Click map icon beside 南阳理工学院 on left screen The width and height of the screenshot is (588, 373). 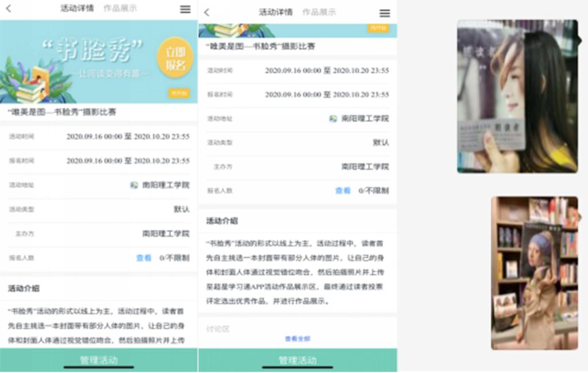point(134,185)
